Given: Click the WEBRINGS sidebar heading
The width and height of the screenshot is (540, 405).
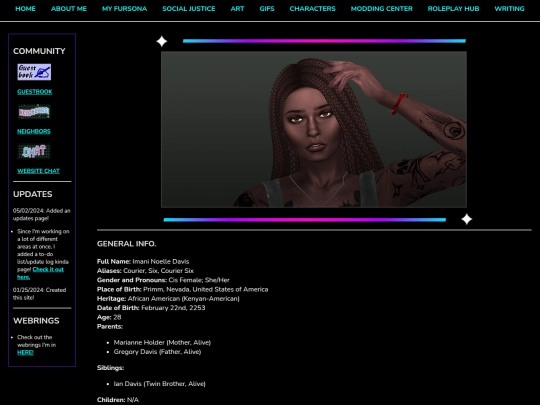Looking at the screenshot, I should click(x=36, y=321).
